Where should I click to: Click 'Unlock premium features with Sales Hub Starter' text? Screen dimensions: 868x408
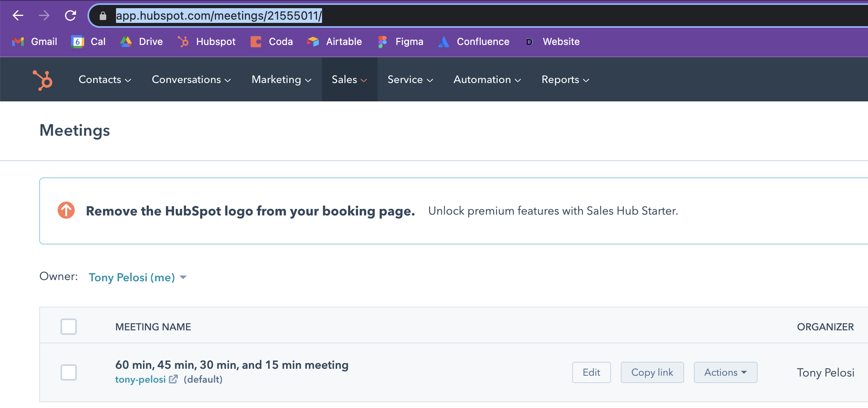tap(553, 211)
